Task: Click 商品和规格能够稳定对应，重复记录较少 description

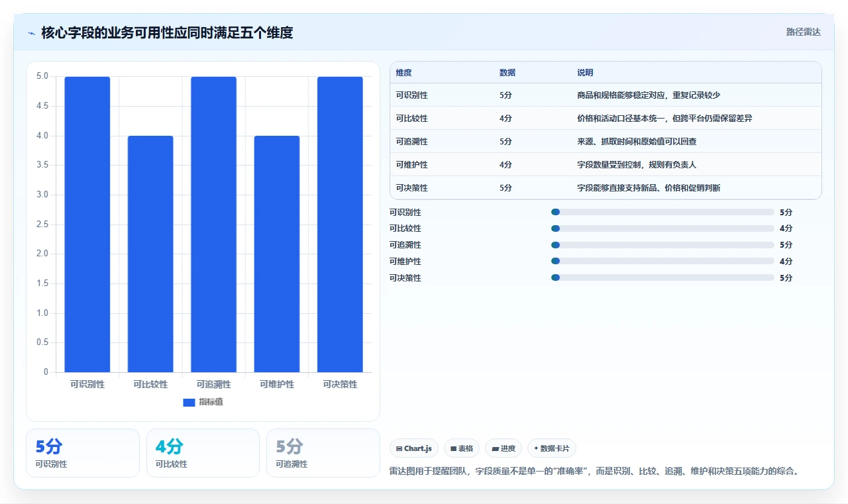Action: [x=649, y=95]
